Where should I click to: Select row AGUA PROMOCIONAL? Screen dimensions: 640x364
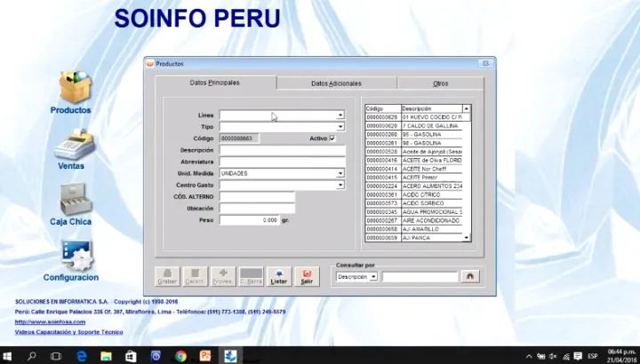[414, 212]
